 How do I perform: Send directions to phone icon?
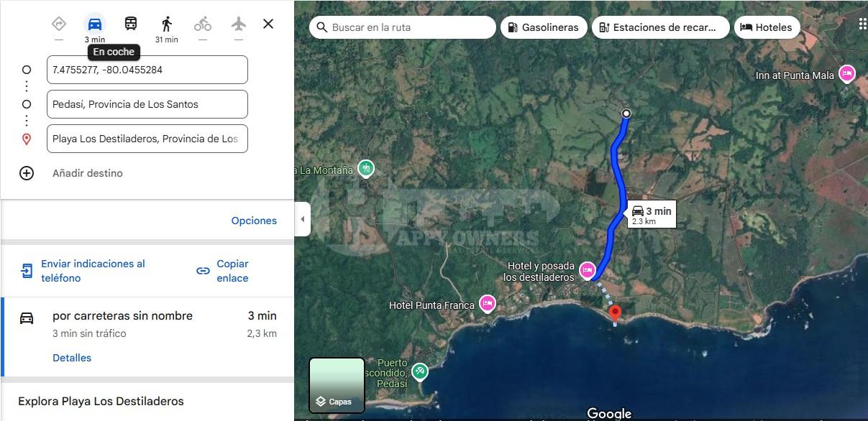pos(27,271)
